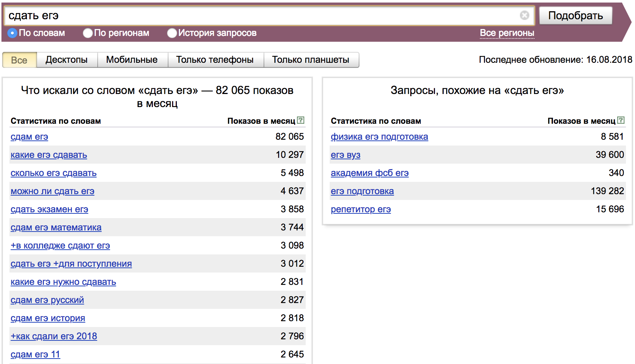Open the какие егэ нужно сдавать link
635x364 pixels.
pyautogui.click(x=64, y=282)
